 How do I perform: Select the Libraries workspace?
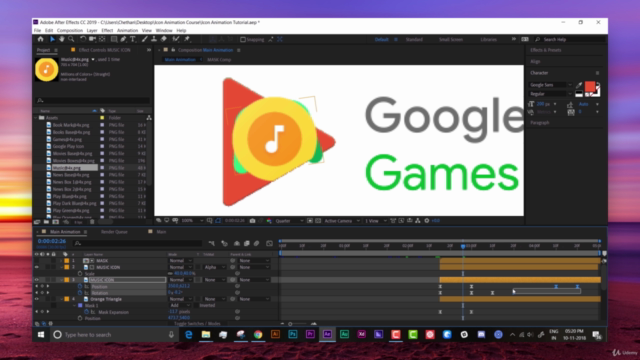489,40
